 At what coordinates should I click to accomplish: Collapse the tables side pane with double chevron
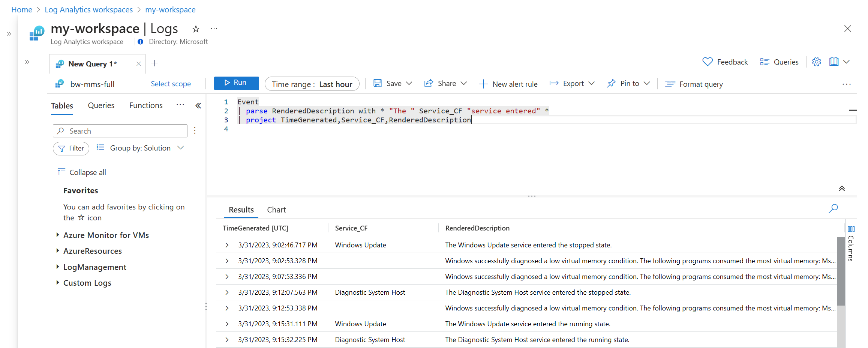click(198, 106)
